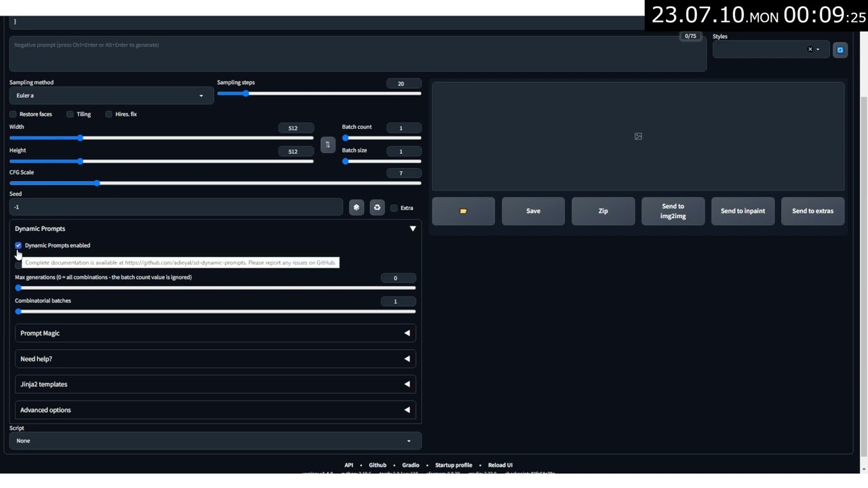
Task: Click Batch count value box
Action: 404,128
